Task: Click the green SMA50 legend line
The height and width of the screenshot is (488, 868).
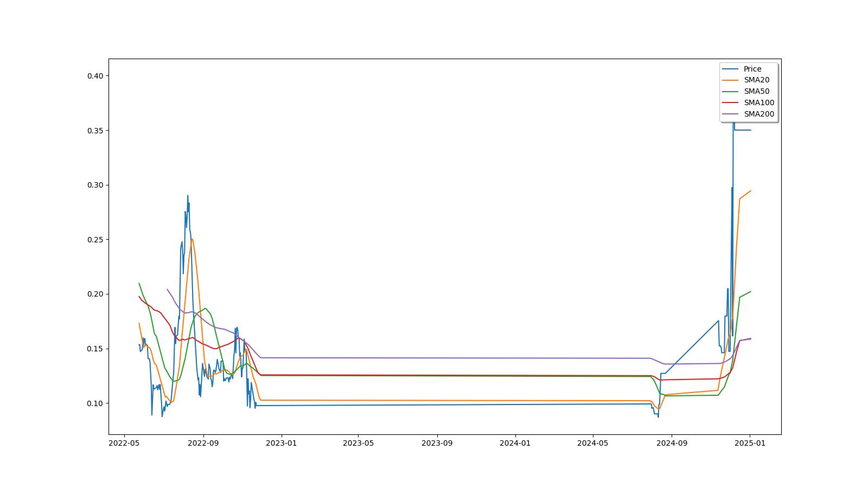Action: (x=731, y=92)
